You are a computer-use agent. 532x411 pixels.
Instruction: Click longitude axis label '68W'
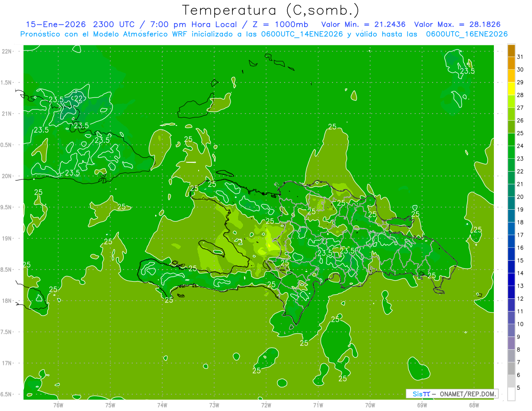pyautogui.click(x=474, y=405)
